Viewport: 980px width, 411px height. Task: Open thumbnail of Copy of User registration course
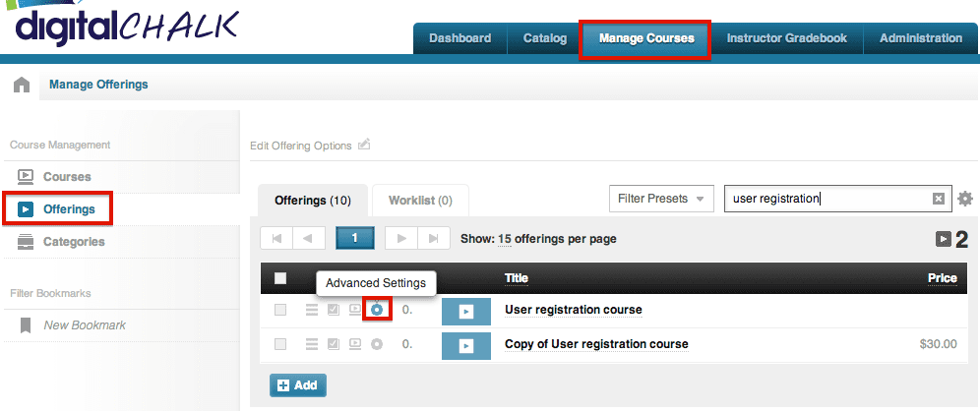point(466,346)
